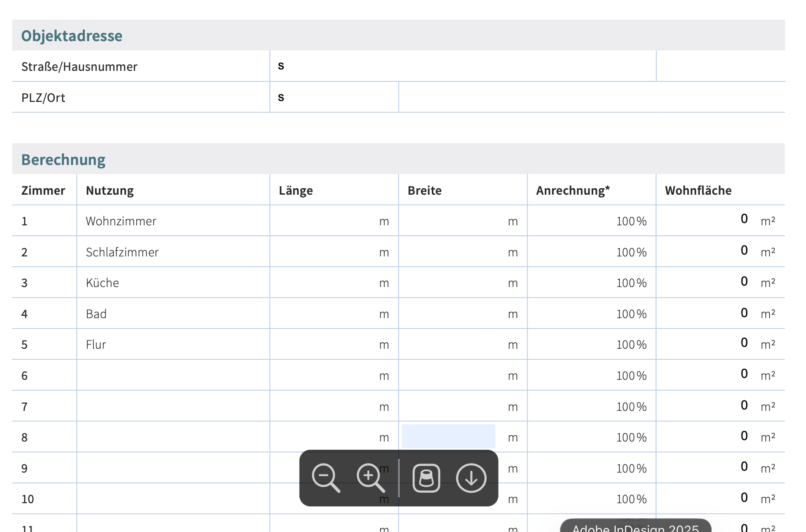Click the zoom out magnifier icon
Viewport: 806px width, 532px height.
pyautogui.click(x=326, y=478)
